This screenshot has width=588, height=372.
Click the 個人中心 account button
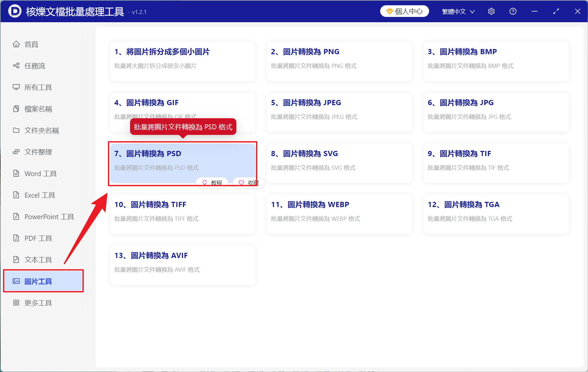pyautogui.click(x=404, y=11)
